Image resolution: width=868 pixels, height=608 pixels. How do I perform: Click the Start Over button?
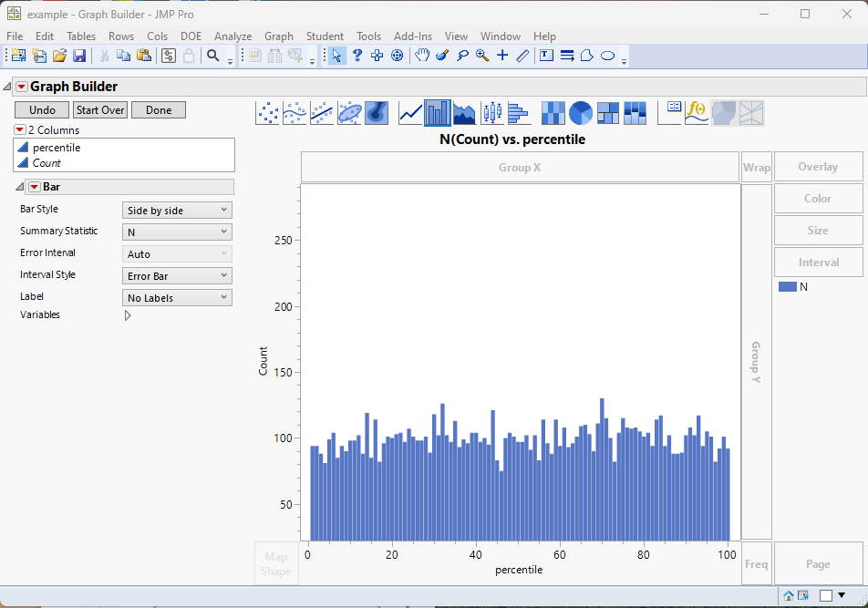[x=99, y=109]
